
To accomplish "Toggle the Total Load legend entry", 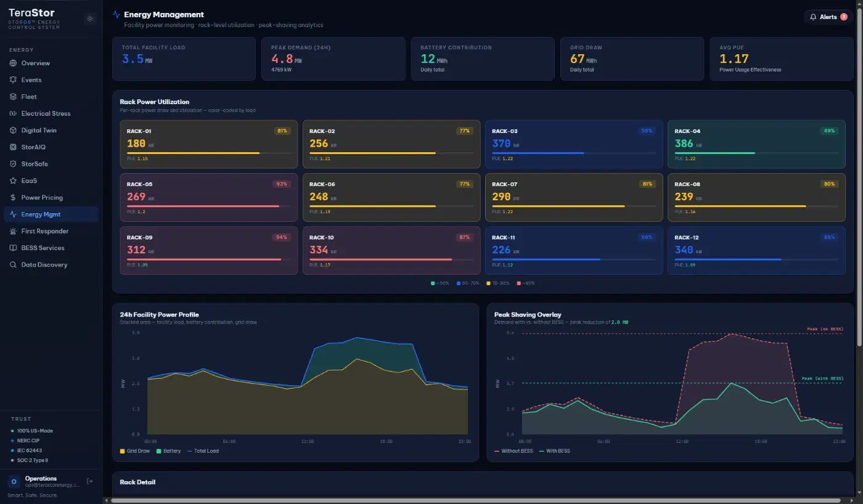I will pyautogui.click(x=203, y=451).
